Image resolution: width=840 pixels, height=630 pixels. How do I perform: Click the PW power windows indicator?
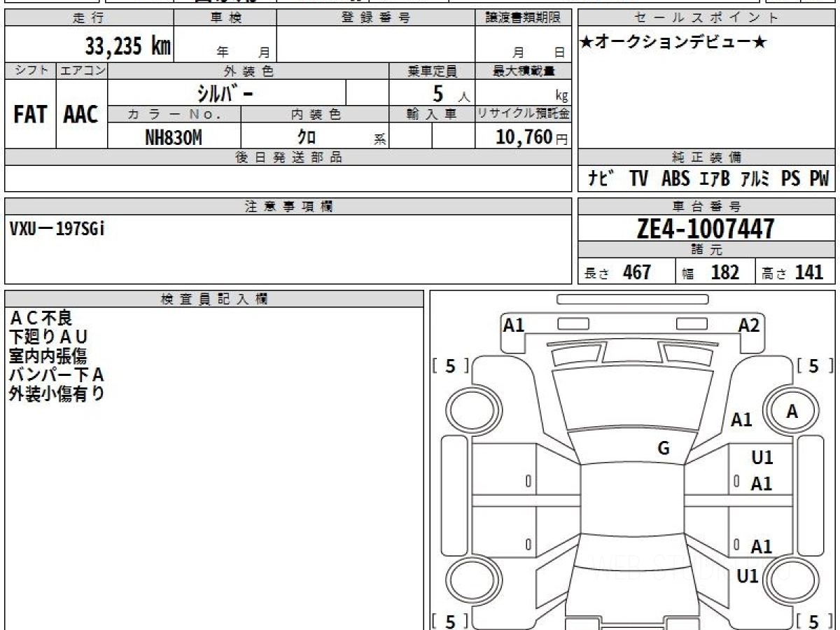point(819,179)
